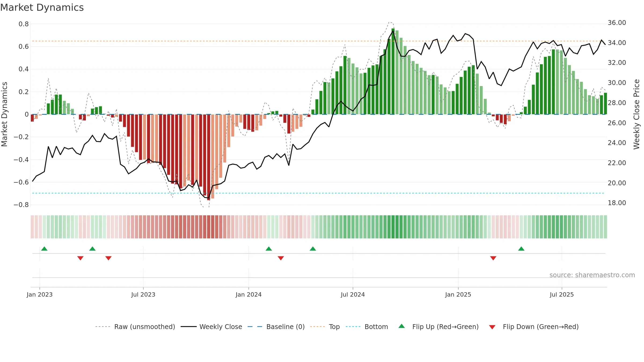Image resolution: width=644 pixels, height=362 pixels.
Task: Click the −0.8 left axis tick label
Action: pos(21,205)
